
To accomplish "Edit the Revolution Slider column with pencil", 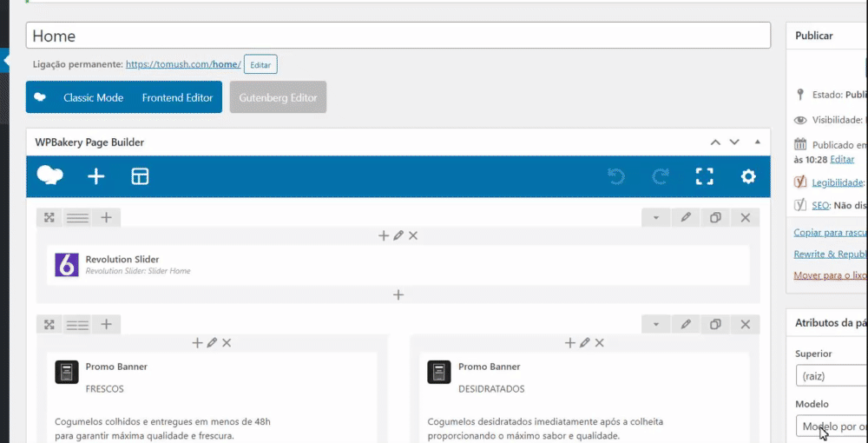I will point(398,236).
